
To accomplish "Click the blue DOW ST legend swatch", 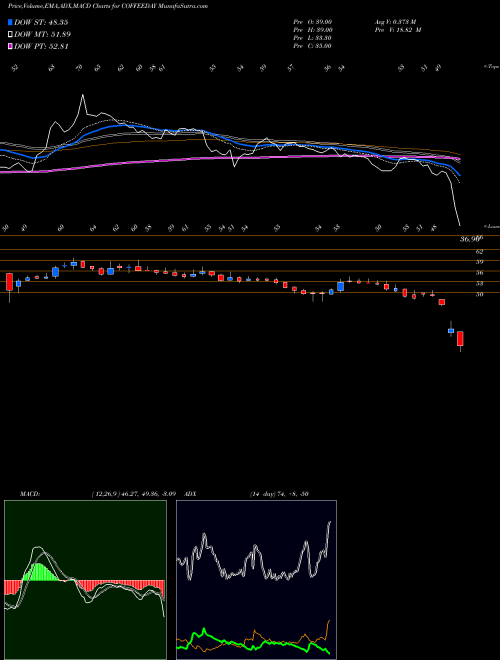I will point(11,22).
